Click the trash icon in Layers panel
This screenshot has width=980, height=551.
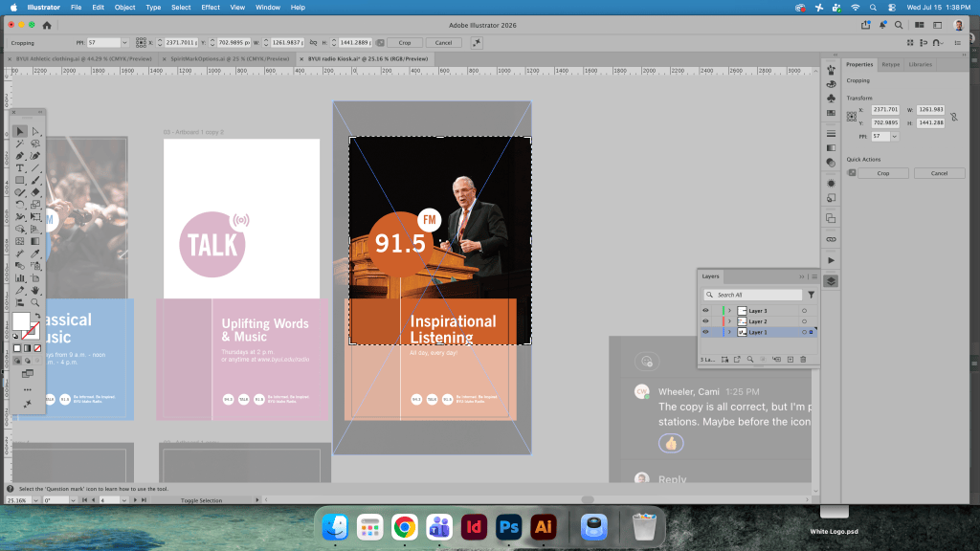point(804,360)
